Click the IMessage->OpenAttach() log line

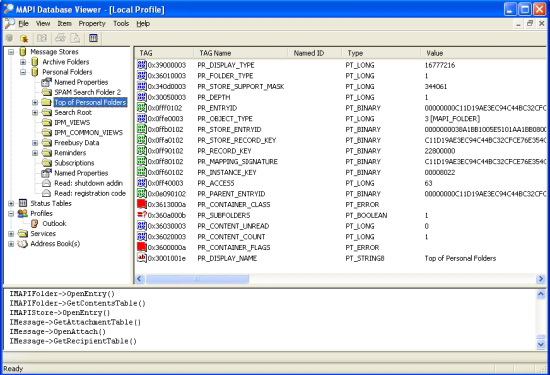pyautogui.click(x=58, y=332)
